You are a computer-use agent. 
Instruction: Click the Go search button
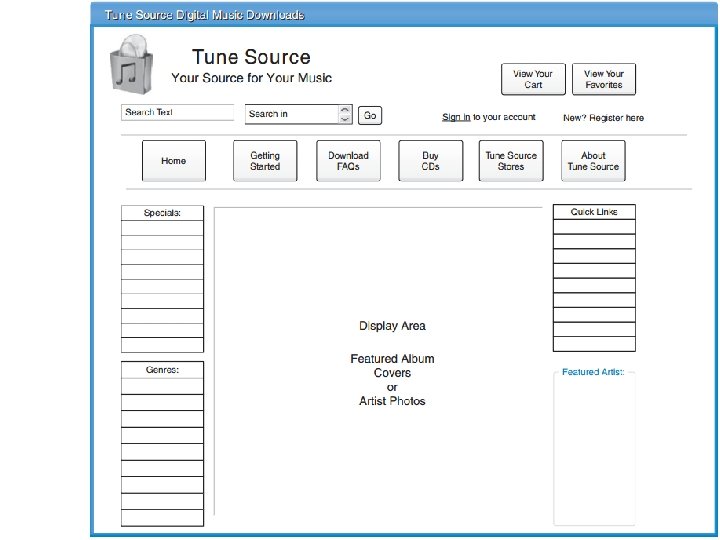coord(370,115)
